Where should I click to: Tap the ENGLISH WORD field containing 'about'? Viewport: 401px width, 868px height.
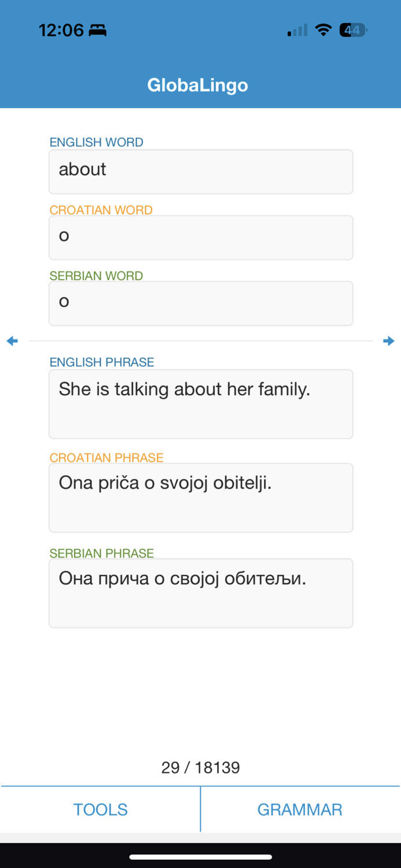(x=200, y=171)
